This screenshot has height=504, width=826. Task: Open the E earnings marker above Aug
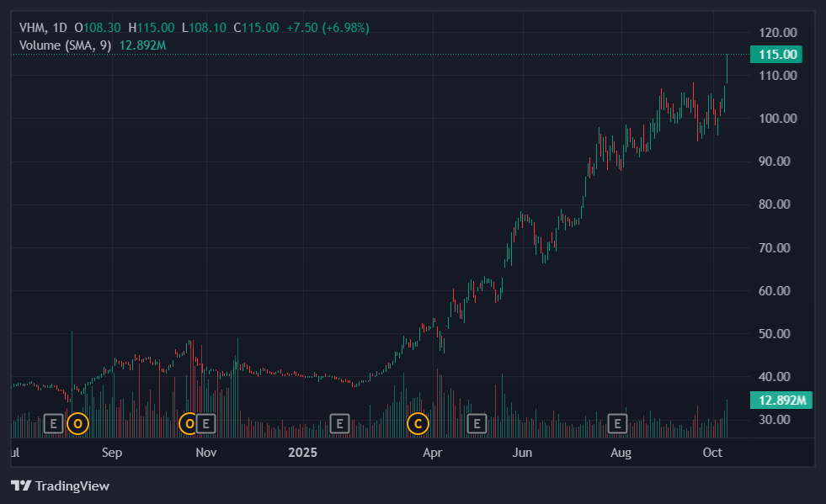pos(618,423)
